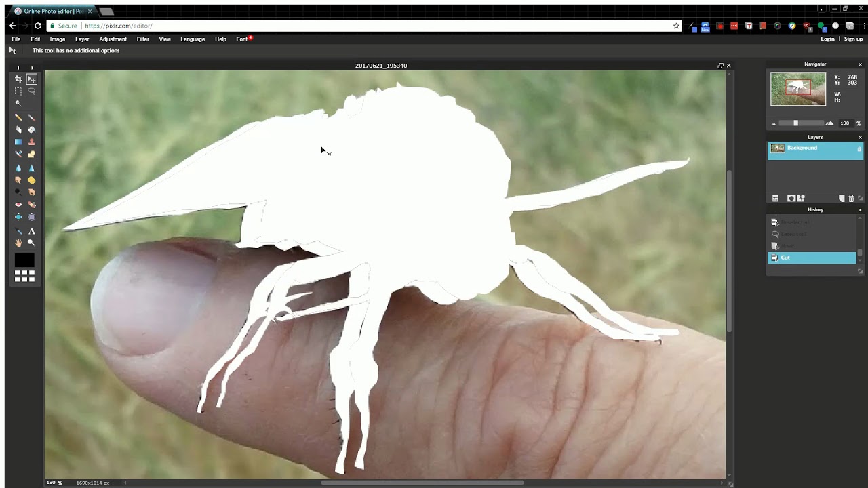The width and height of the screenshot is (868, 488).
Task: Select the Burn tool
Action: point(31,192)
